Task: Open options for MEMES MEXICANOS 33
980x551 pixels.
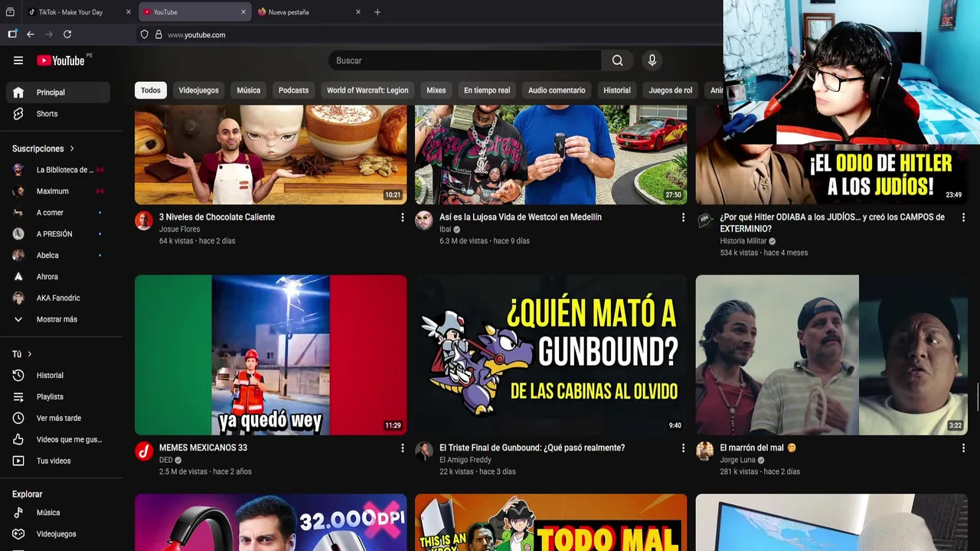Action: [x=402, y=448]
